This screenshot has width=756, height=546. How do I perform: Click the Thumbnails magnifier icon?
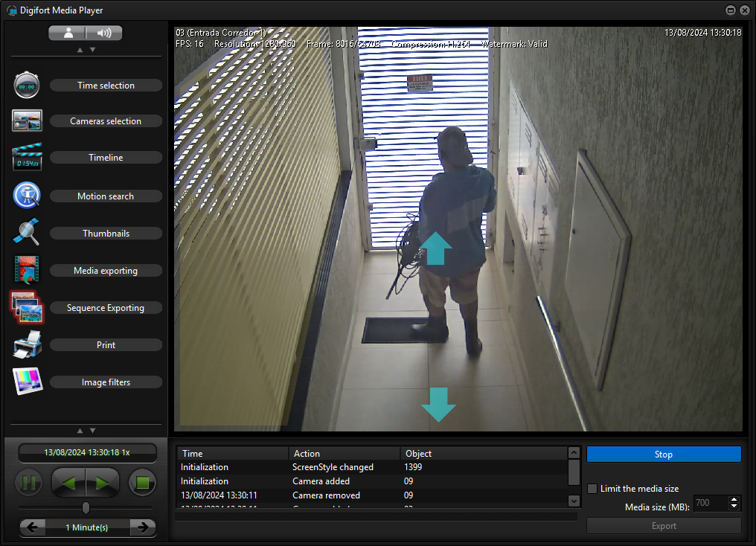coord(26,232)
